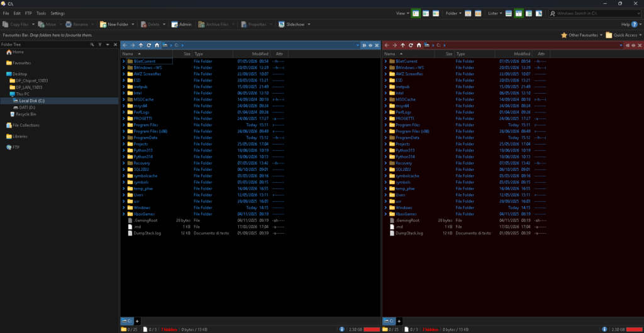Click the Delete toolbar button
Screen dimensions: 644x333
[150, 25]
